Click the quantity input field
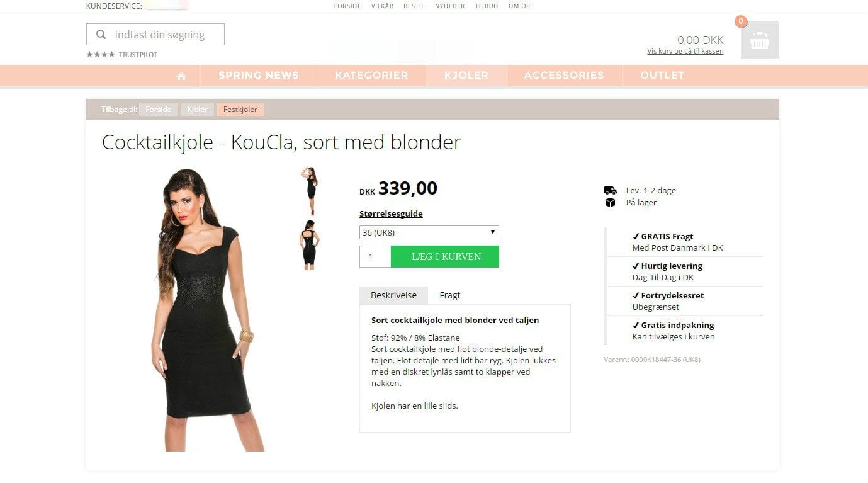 pos(375,257)
